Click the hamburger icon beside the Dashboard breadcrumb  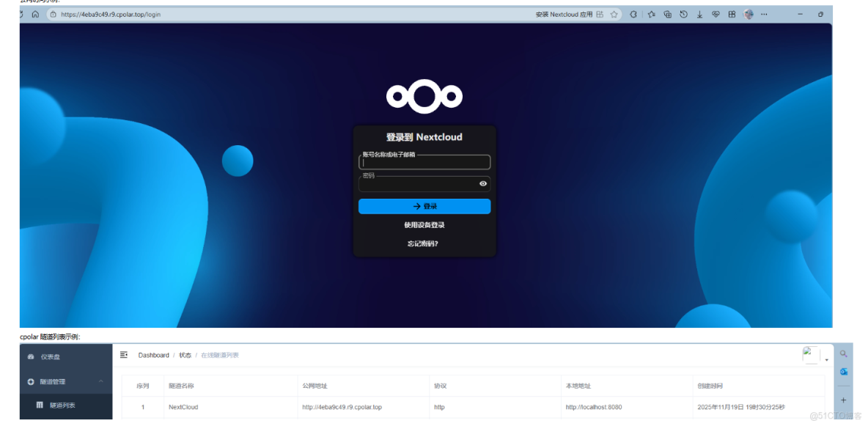point(125,355)
